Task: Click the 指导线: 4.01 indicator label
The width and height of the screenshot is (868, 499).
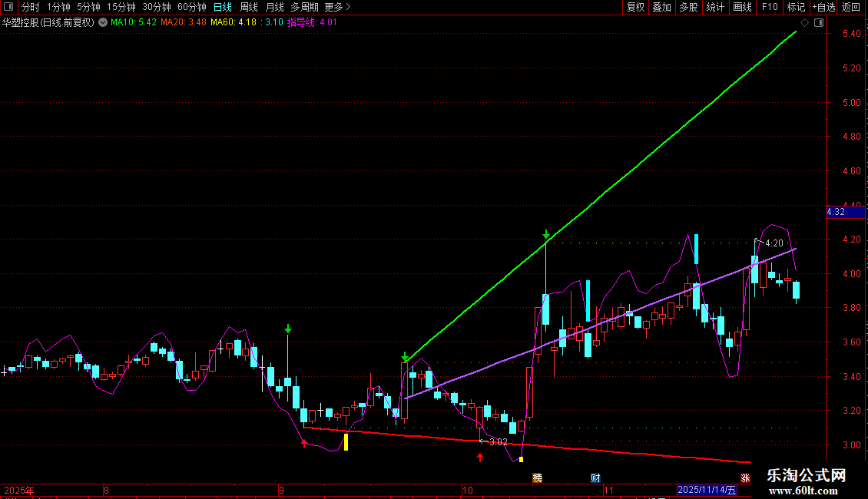Action: 312,22
